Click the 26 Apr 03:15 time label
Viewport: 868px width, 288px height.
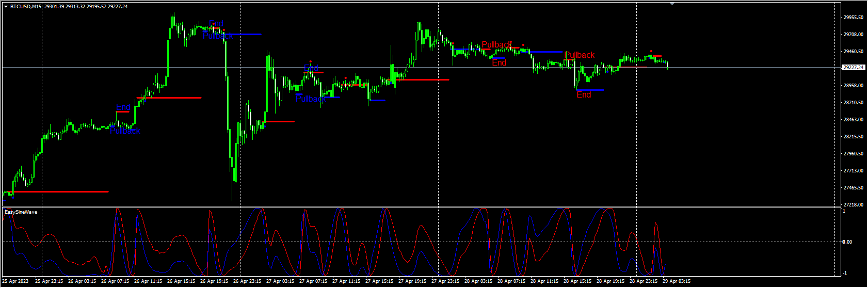(82, 282)
